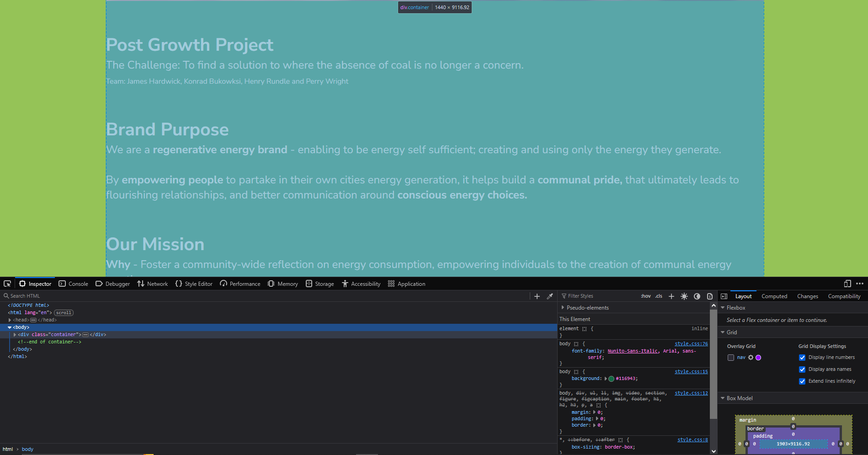Switch to the Computed tab

click(x=774, y=296)
